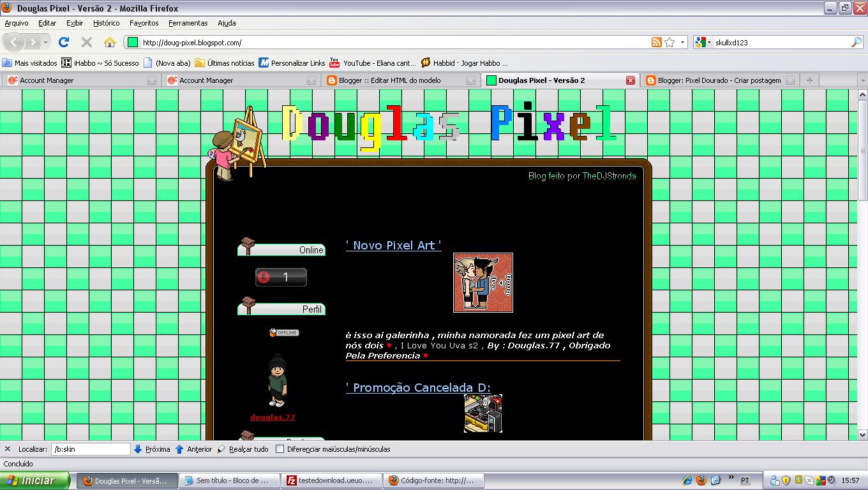The image size is (868, 490).
Task: Switch to Sem título - Bloco de notas window
Action: 230,481
